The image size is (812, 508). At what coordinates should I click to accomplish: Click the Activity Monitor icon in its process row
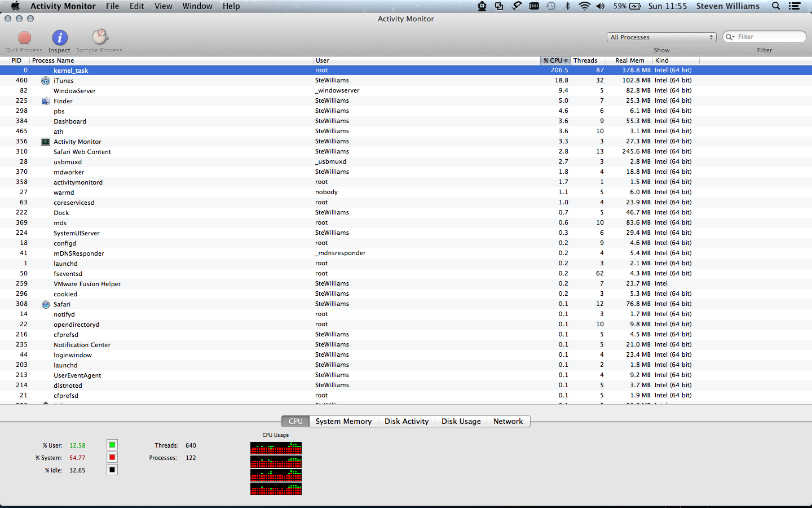click(x=46, y=142)
